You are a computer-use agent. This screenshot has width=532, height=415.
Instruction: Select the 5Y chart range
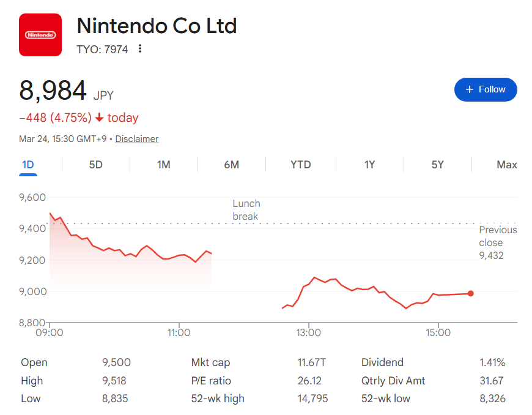click(437, 165)
